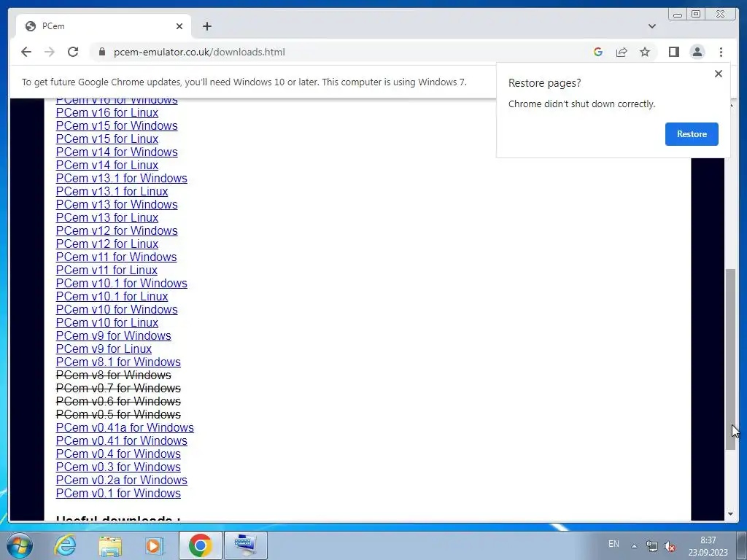The height and width of the screenshot is (560, 747).
Task: Open PCem v10.1 for Windows link
Action: click(122, 284)
